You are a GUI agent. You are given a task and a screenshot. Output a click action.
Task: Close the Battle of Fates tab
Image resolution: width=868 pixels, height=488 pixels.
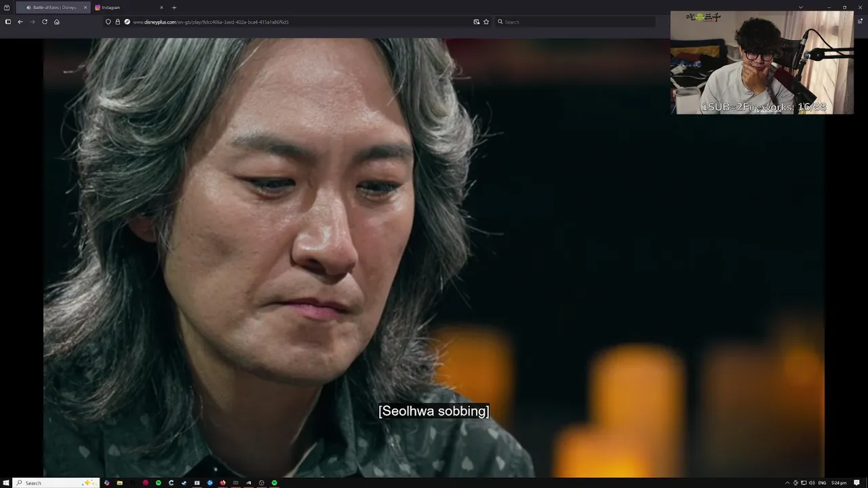(85, 7)
